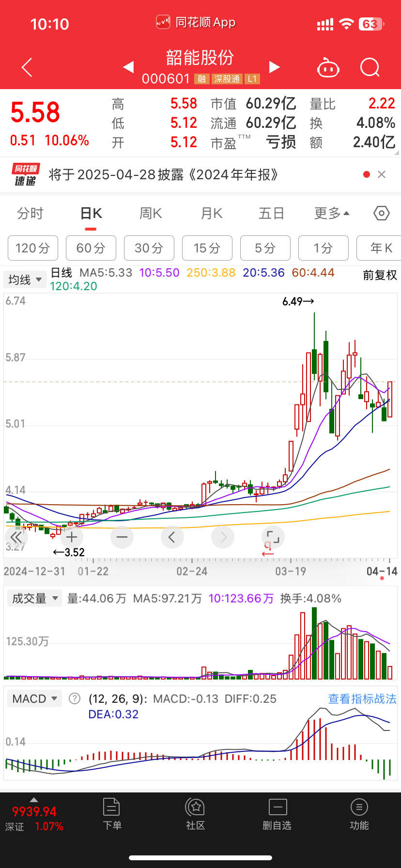
Task: Open stock search magnifier
Action: (x=370, y=68)
